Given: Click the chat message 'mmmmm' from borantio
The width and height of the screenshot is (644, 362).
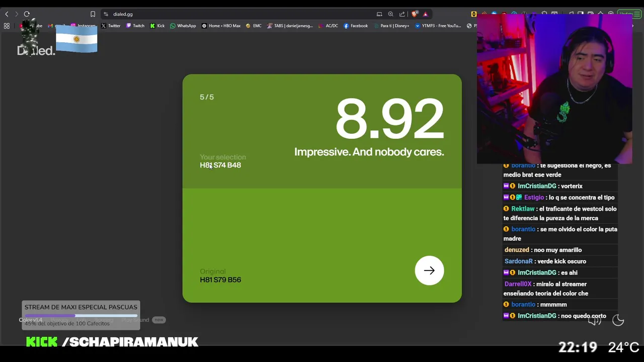Looking at the screenshot, I should pyautogui.click(x=554, y=305).
